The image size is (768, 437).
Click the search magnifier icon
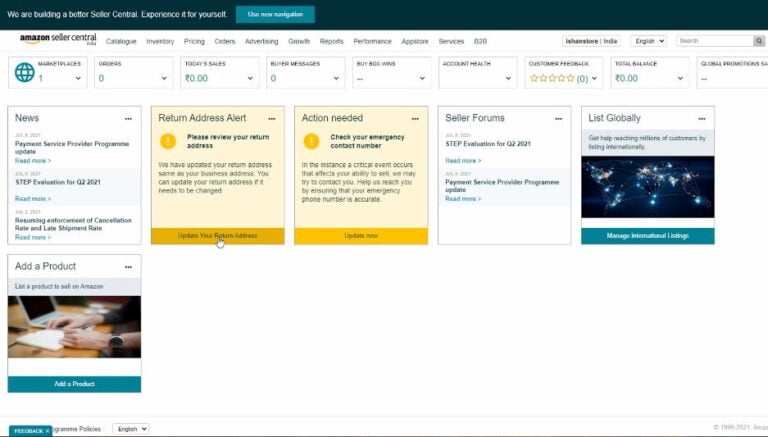[x=759, y=41]
